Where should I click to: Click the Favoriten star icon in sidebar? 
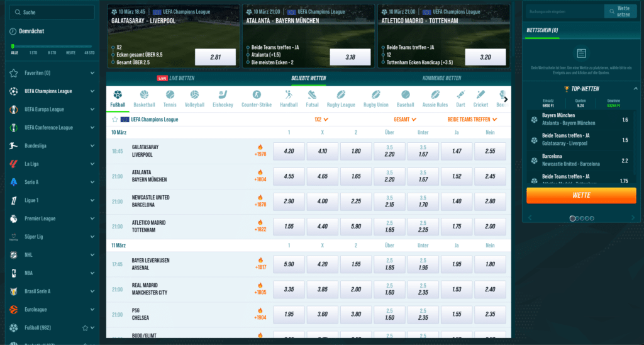14,73
